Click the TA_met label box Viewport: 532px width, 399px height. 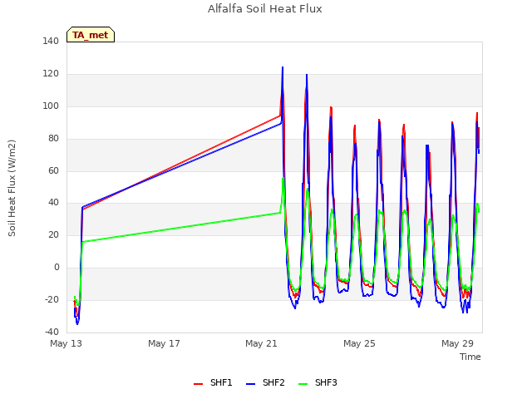click(x=91, y=35)
